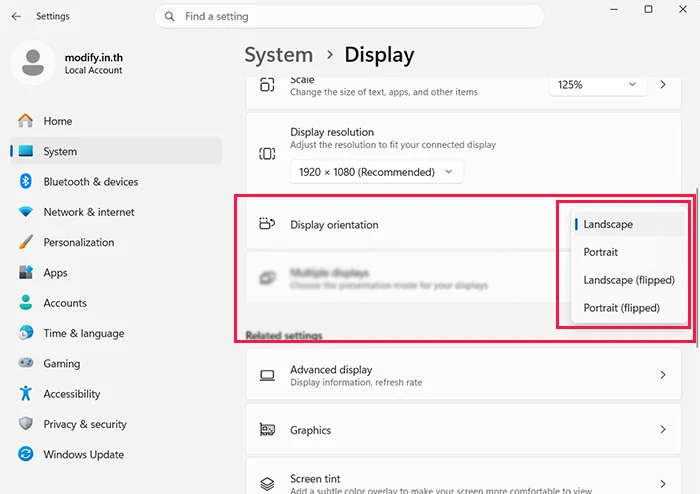The width and height of the screenshot is (700, 494).
Task: Click the Home house icon
Action: coord(25,120)
